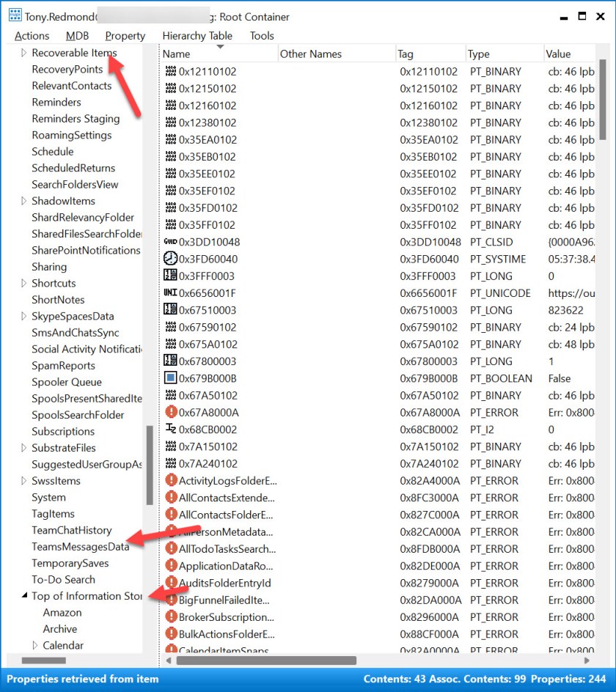
Task: Click binary icon of 0x67590102 row
Action: pos(170,327)
